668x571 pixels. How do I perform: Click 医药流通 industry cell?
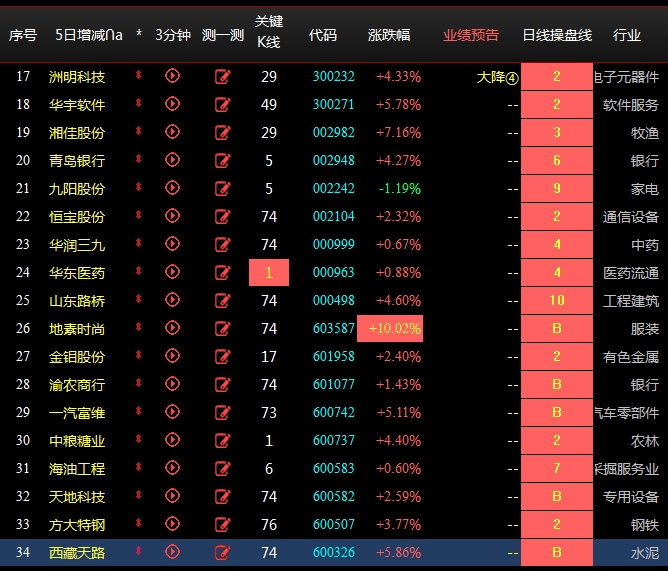[x=631, y=273]
